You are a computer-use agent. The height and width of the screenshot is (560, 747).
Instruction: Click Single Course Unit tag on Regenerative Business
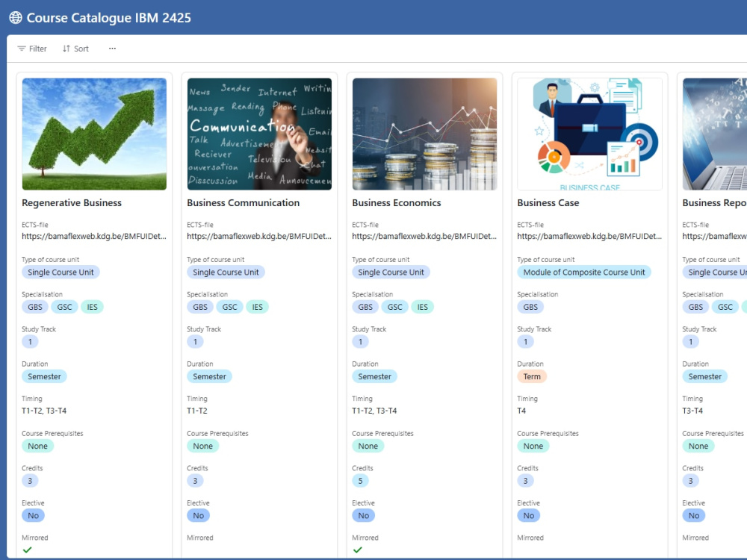click(x=61, y=273)
